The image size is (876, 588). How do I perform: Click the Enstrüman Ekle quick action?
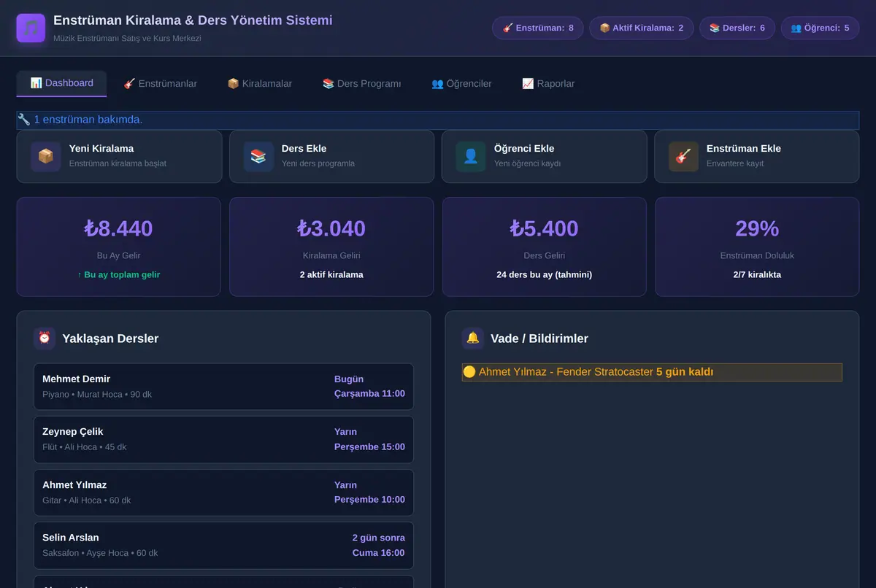(756, 156)
